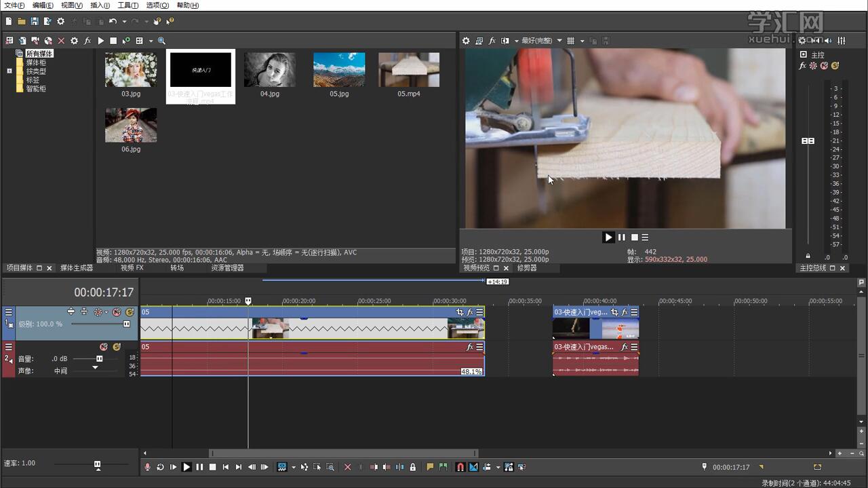
Task: Open a project with the folder icon
Action: [x=22, y=22]
